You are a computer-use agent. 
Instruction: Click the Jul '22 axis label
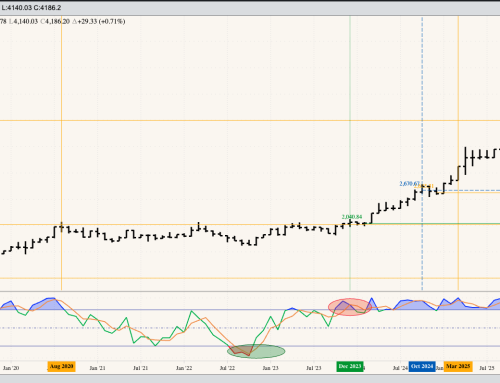227,368
